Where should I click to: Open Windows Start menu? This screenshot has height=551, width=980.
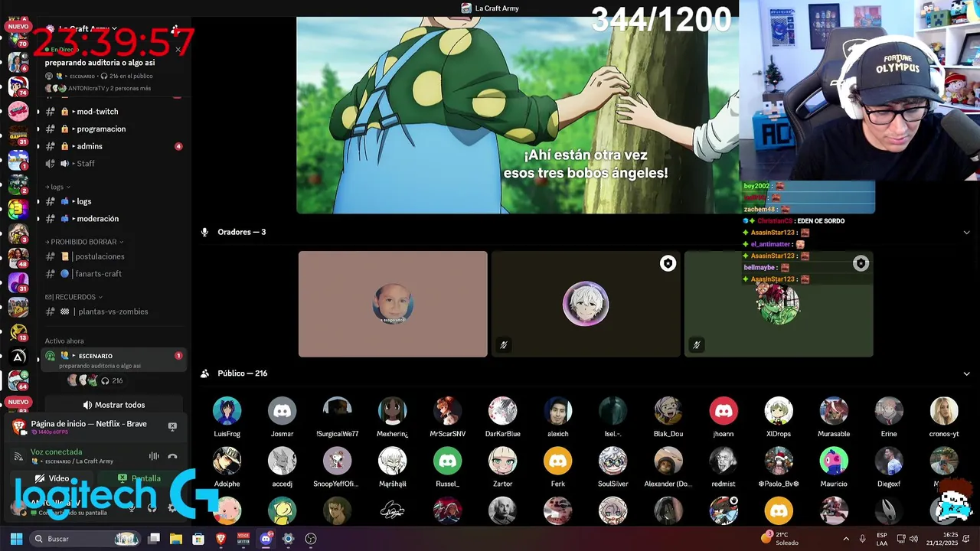(16, 539)
